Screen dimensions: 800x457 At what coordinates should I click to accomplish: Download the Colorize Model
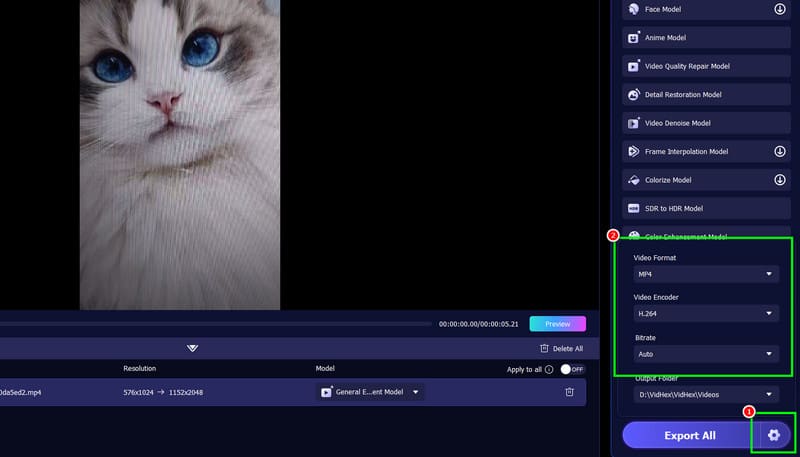pyautogui.click(x=779, y=180)
